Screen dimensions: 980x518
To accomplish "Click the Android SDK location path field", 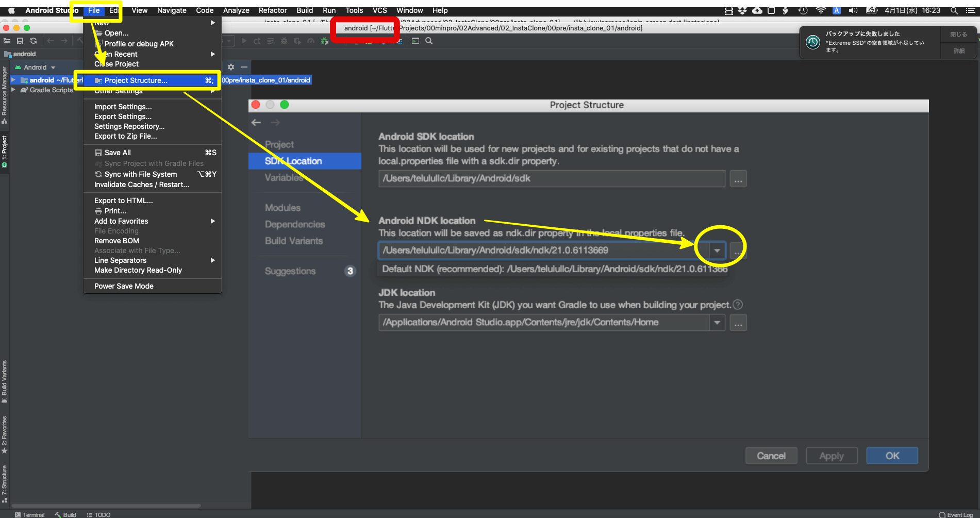I will [x=551, y=179].
